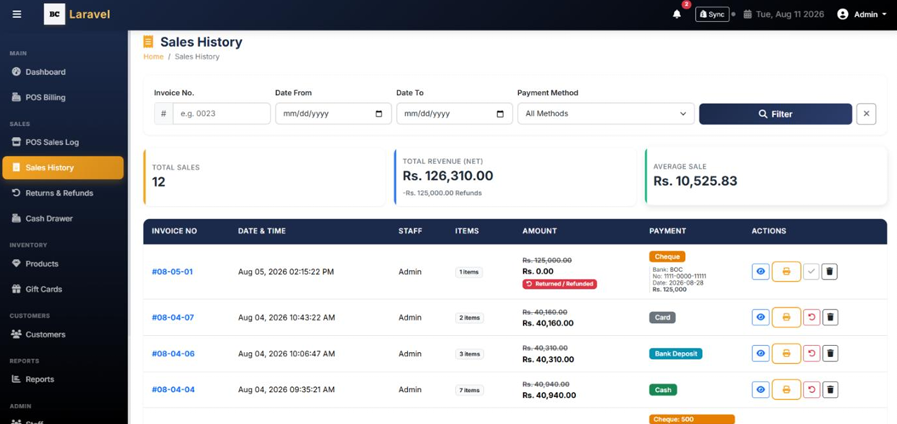Click the Amount column header
This screenshot has width=897, height=424.
[539, 231]
